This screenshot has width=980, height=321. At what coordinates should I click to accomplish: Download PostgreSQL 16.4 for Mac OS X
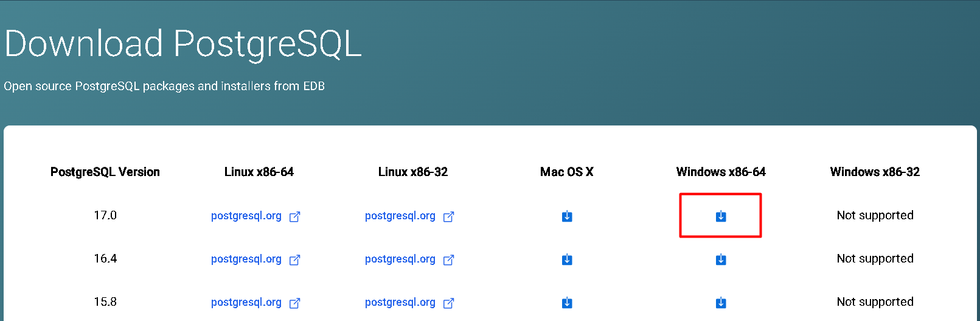pos(567,259)
